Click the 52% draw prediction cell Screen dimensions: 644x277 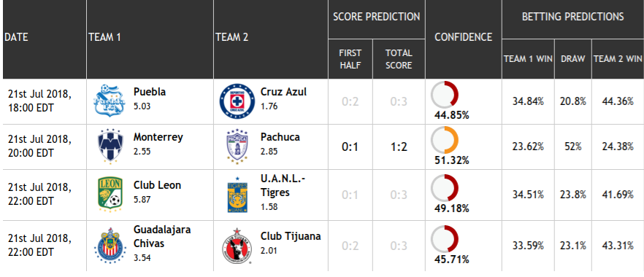573,147
